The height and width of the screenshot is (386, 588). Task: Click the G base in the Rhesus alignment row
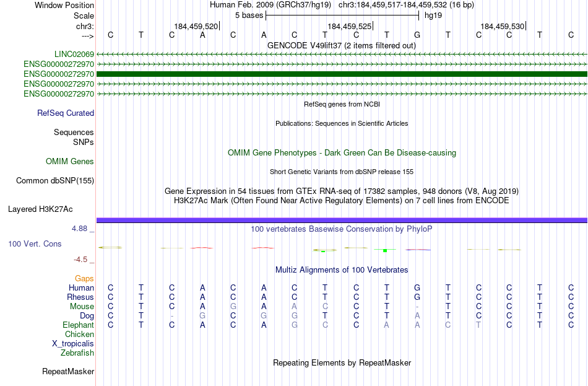pos(417,297)
